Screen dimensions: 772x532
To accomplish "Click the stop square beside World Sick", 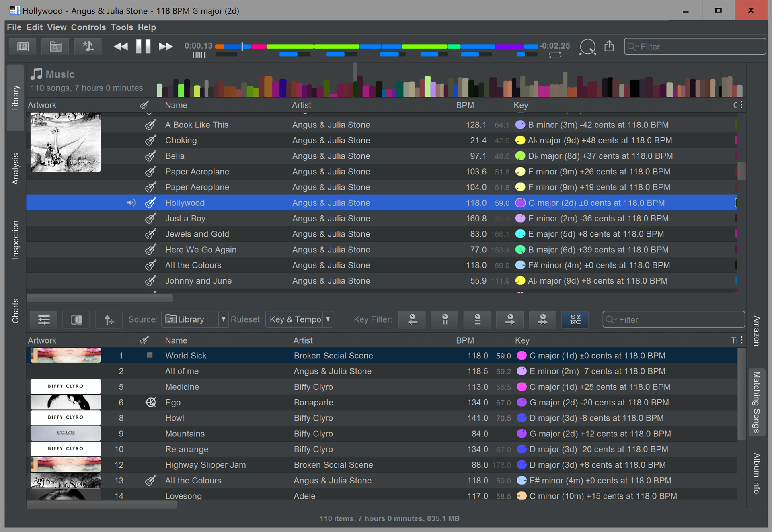I will (150, 355).
